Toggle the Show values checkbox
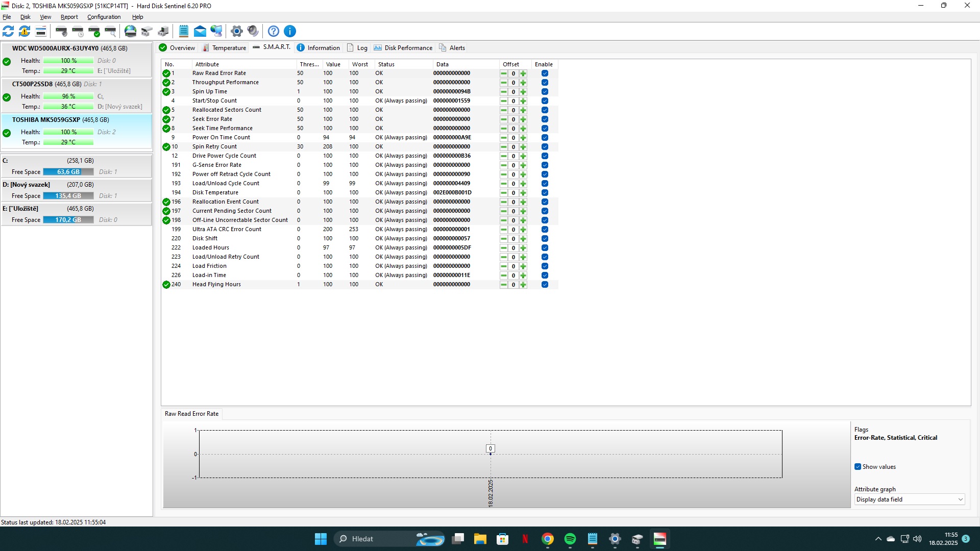The image size is (980, 551). pyautogui.click(x=858, y=467)
